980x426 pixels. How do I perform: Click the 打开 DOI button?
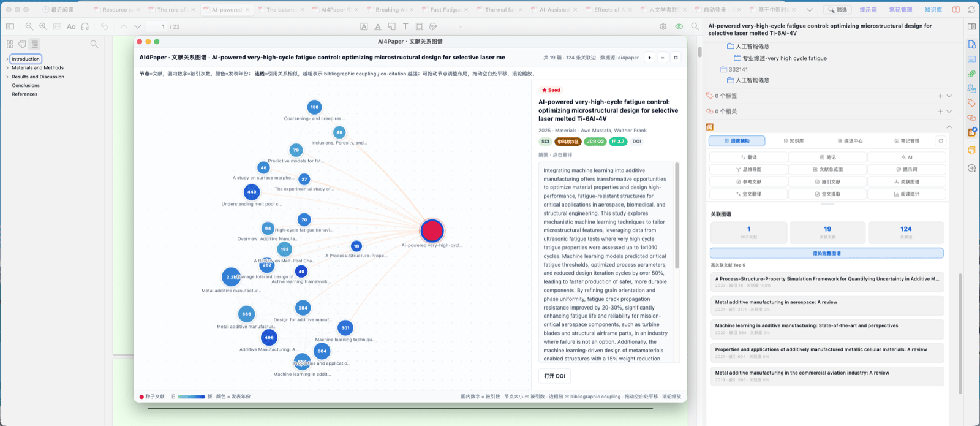pos(554,376)
